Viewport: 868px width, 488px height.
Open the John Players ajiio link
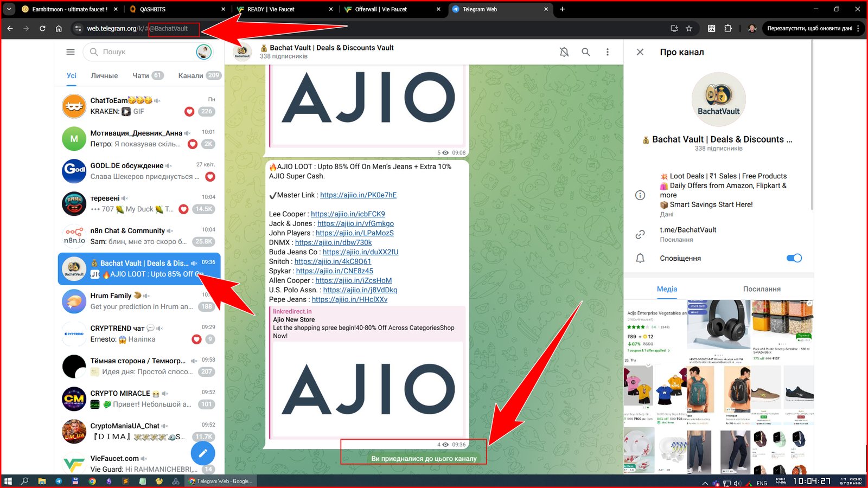(355, 233)
